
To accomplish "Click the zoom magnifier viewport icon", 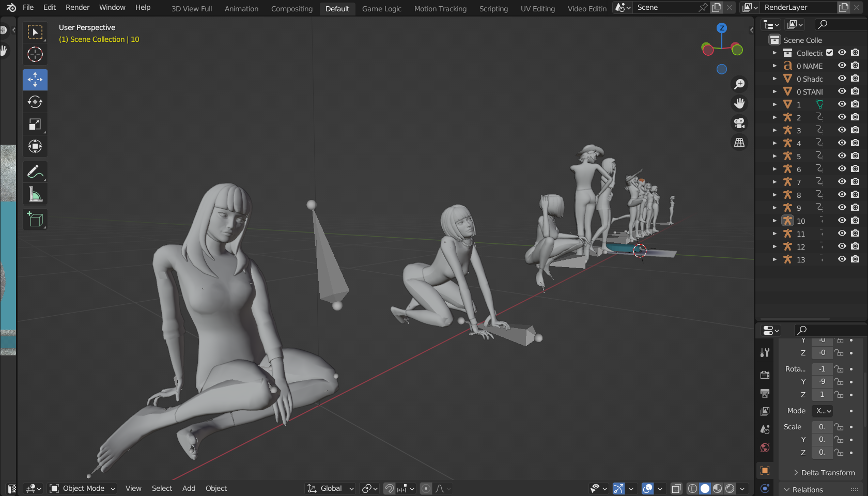I will (739, 84).
